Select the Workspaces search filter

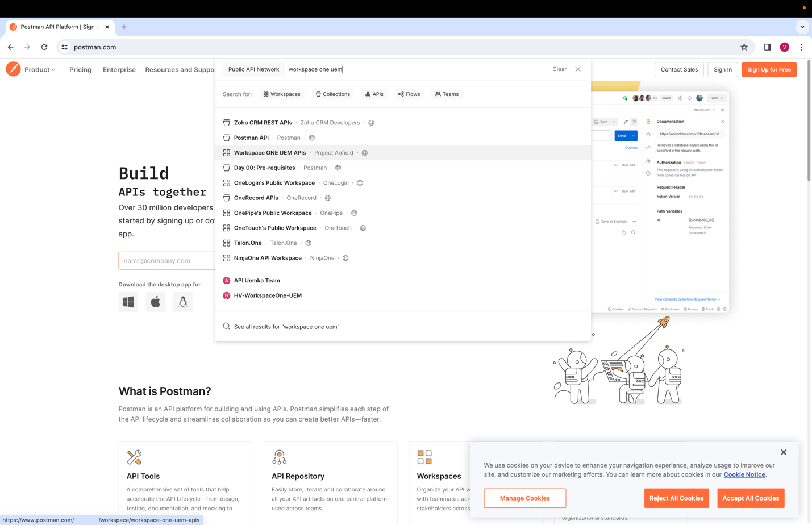tap(282, 94)
